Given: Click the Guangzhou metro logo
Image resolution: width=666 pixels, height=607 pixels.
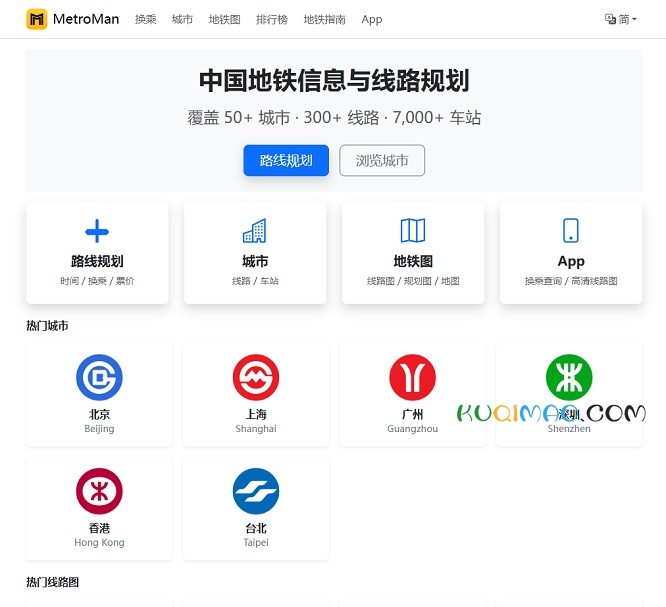Looking at the screenshot, I should 412,377.
